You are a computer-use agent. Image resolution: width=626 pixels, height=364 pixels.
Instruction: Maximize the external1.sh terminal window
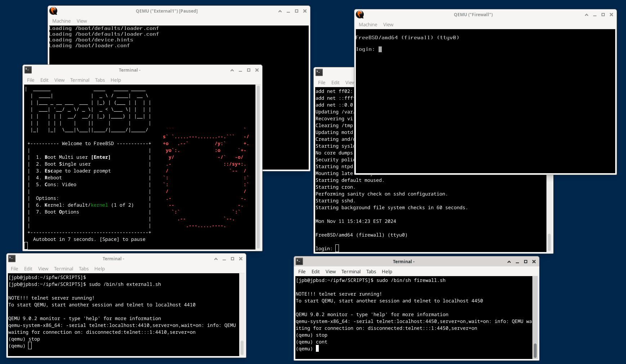click(x=232, y=259)
